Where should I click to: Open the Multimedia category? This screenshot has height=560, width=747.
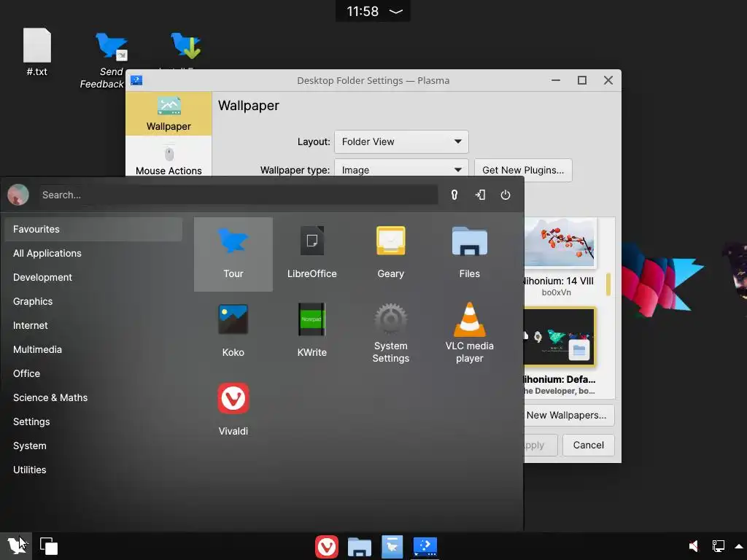pos(93,349)
